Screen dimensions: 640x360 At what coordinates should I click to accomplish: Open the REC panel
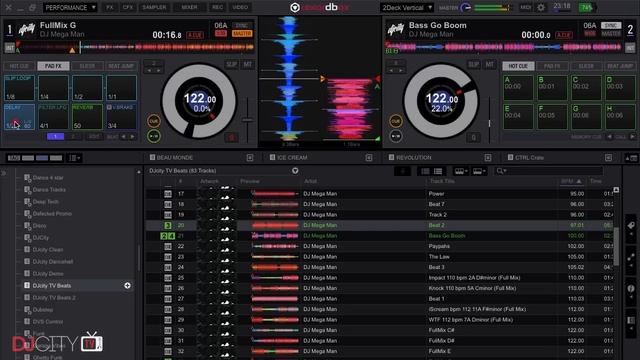218,7
